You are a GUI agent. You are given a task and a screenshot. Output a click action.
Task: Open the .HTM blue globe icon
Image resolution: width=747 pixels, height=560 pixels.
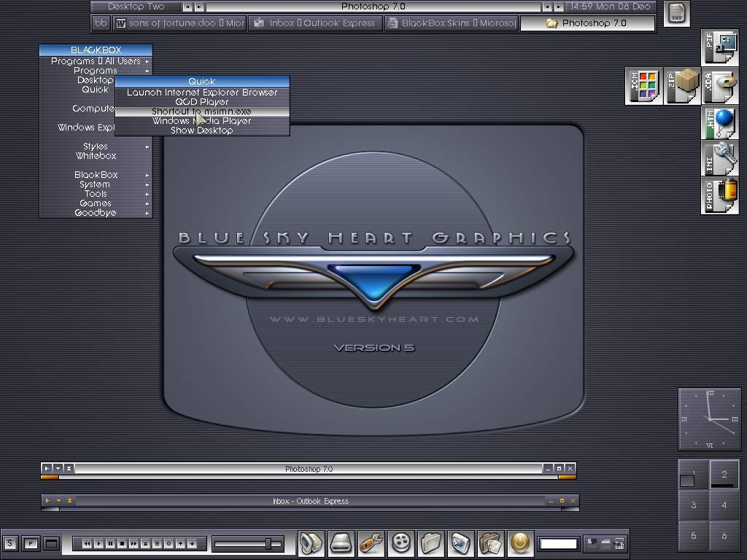coord(720,122)
